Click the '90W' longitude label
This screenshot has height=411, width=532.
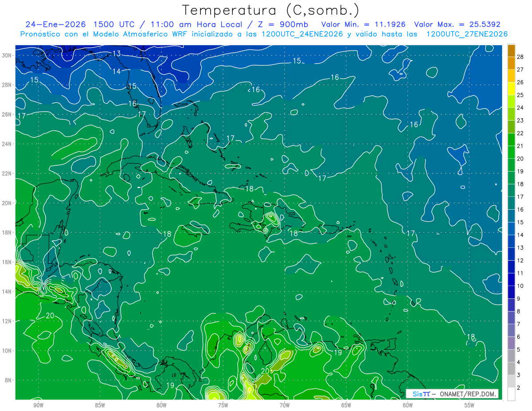[x=38, y=405]
